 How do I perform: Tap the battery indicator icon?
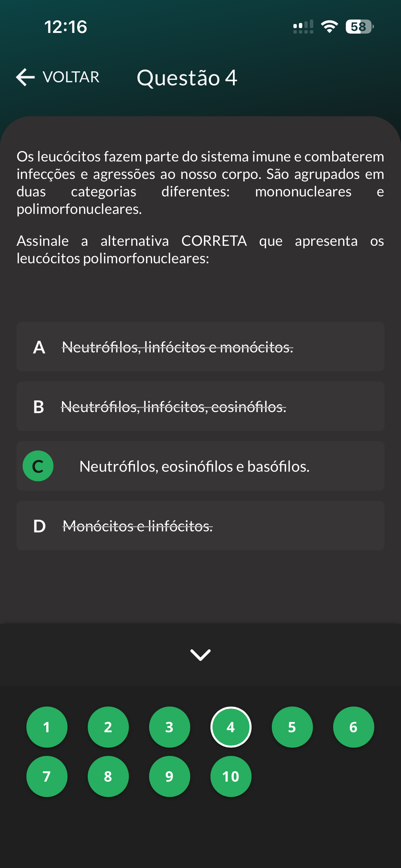point(359,26)
